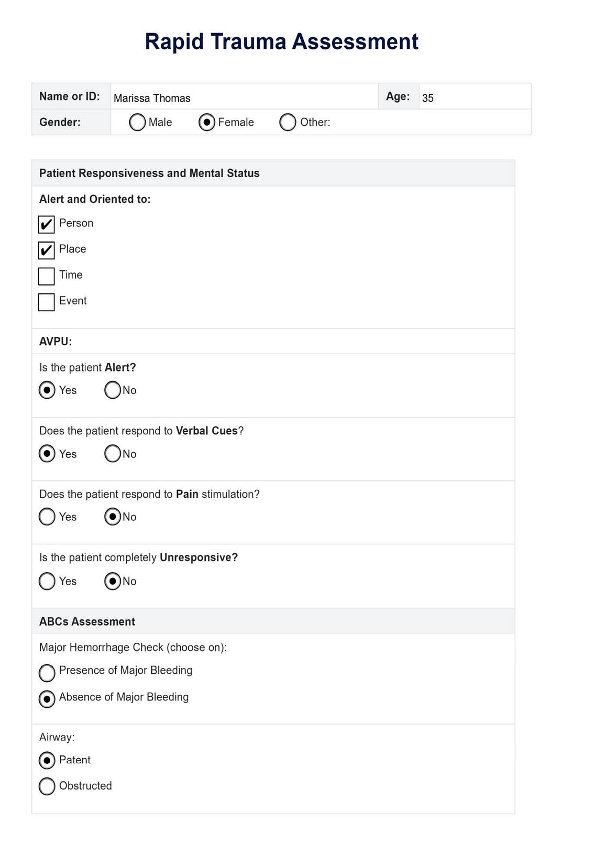
Task: Select No for completely Unresponsive
Action: click(113, 581)
